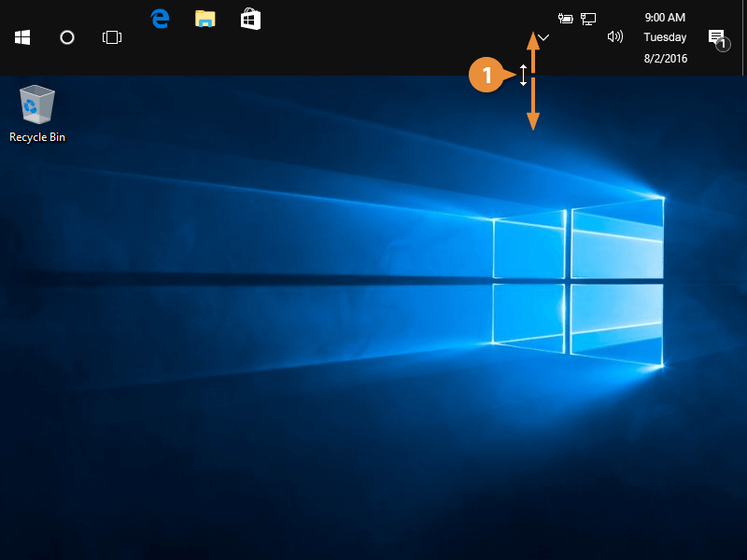Screen dimensions: 747x560
Task: Open Action Center notifications
Action: pos(719,39)
